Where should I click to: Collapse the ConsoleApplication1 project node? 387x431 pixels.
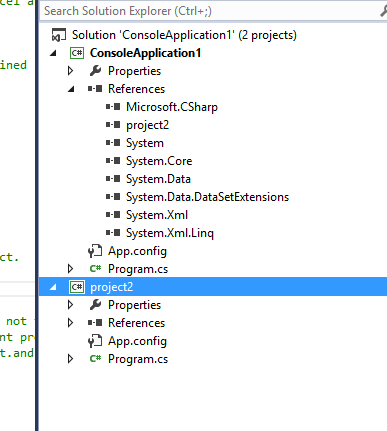(x=53, y=53)
